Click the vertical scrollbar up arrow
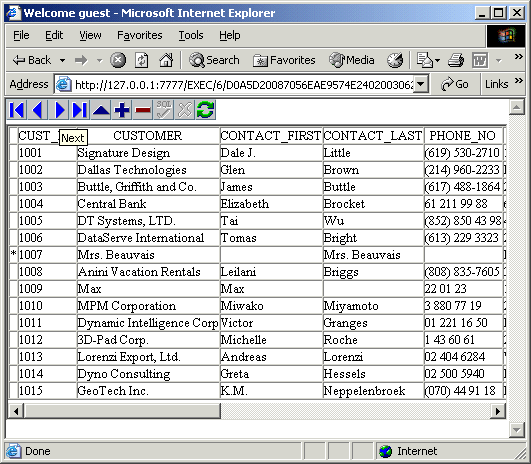 click(x=517, y=108)
